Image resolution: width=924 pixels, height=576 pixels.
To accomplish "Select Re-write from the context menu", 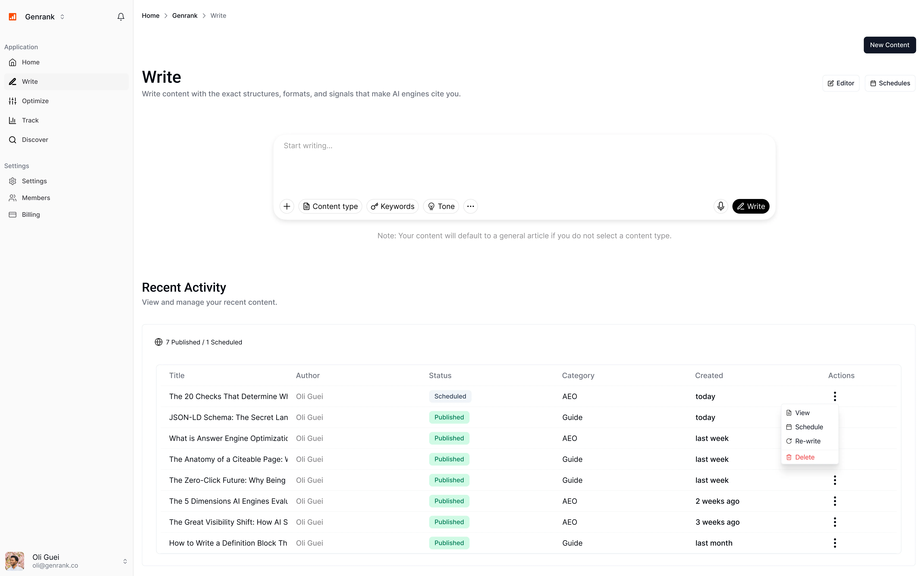I will click(808, 441).
